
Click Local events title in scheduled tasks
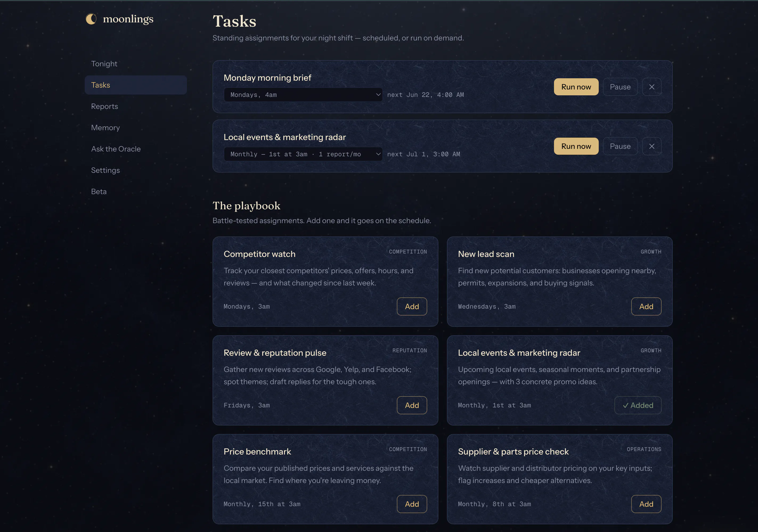point(284,137)
